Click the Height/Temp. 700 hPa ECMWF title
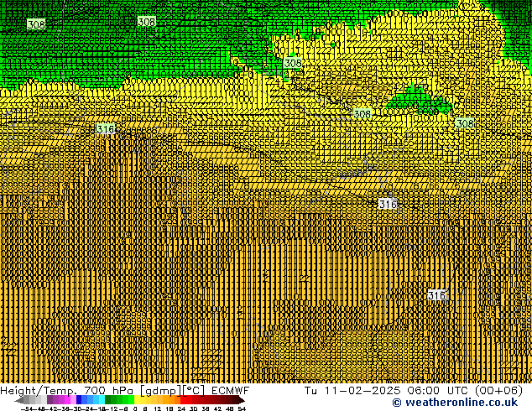The height and width of the screenshot is (411, 532). click(x=124, y=391)
